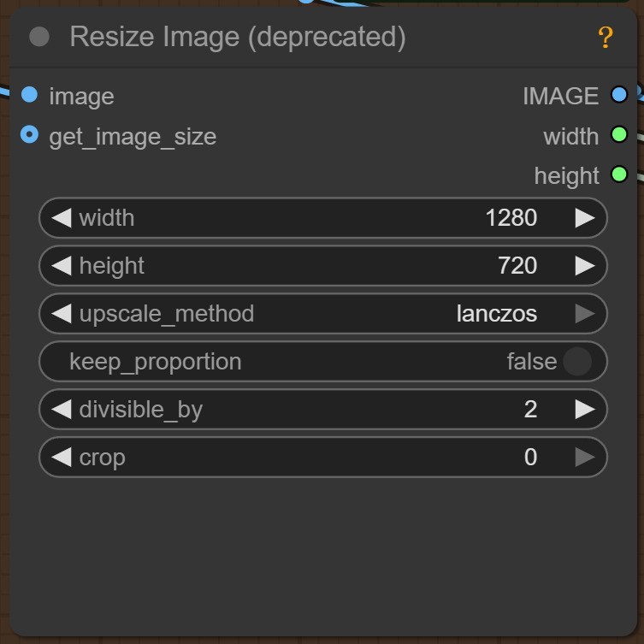Viewport: 644px width, 644px height.
Task: Click the IMAGE output connector dot
Action: (619, 95)
